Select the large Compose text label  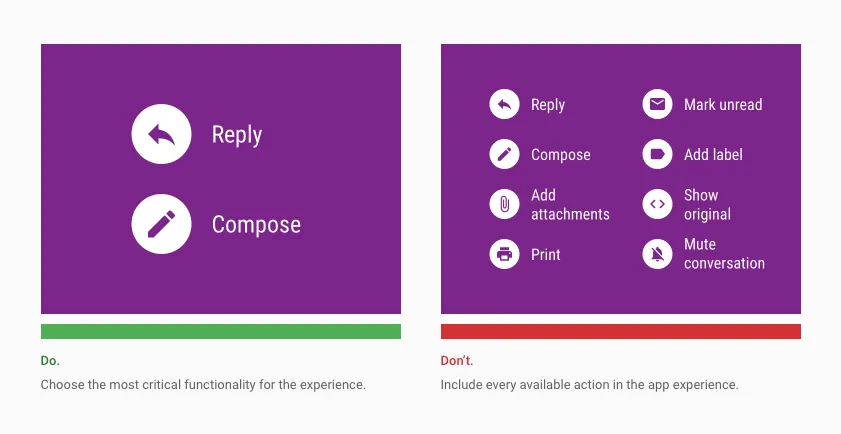[256, 225]
